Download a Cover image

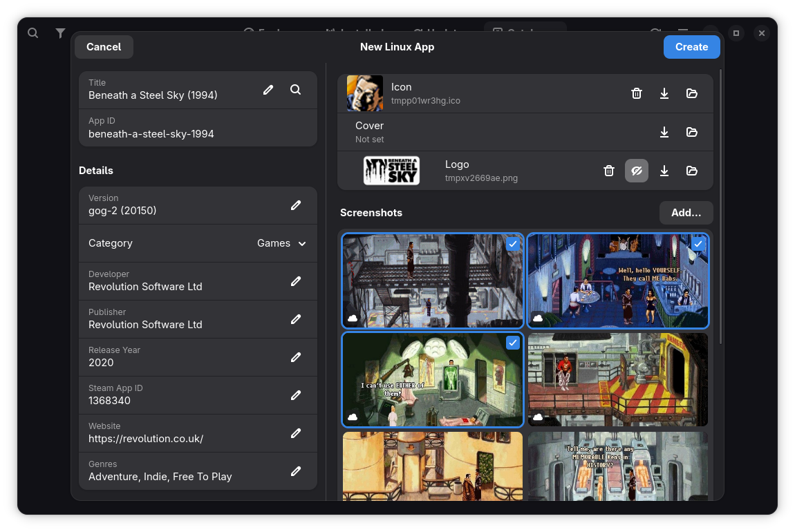click(664, 132)
